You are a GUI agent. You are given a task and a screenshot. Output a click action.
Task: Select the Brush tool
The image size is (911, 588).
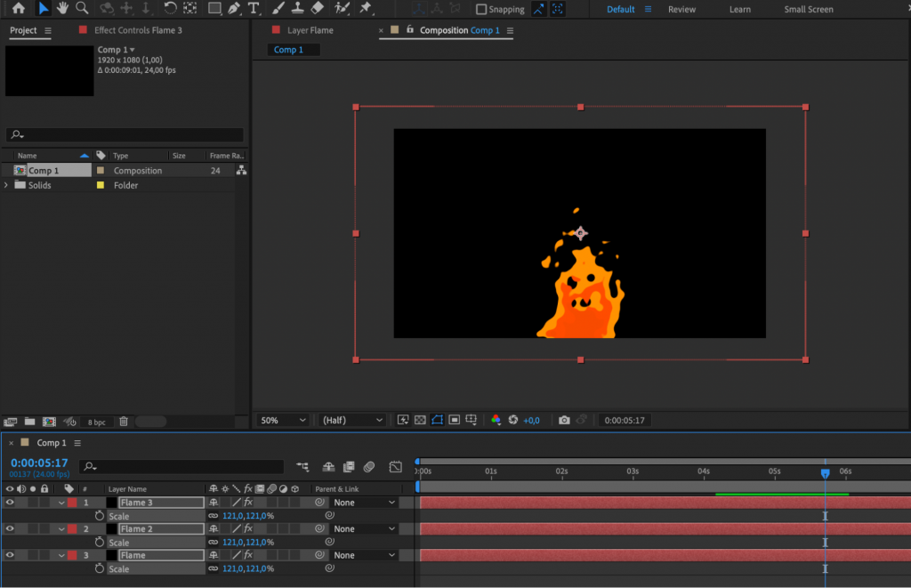coord(278,9)
